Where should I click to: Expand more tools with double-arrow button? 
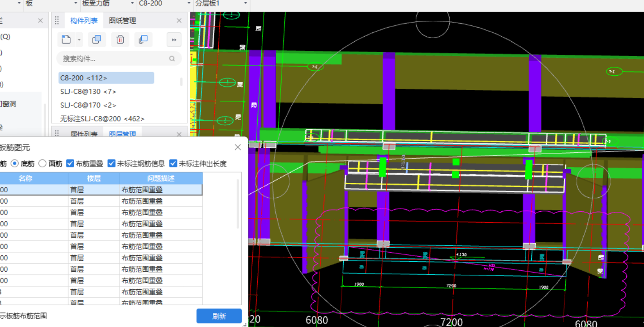click(x=174, y=39)
